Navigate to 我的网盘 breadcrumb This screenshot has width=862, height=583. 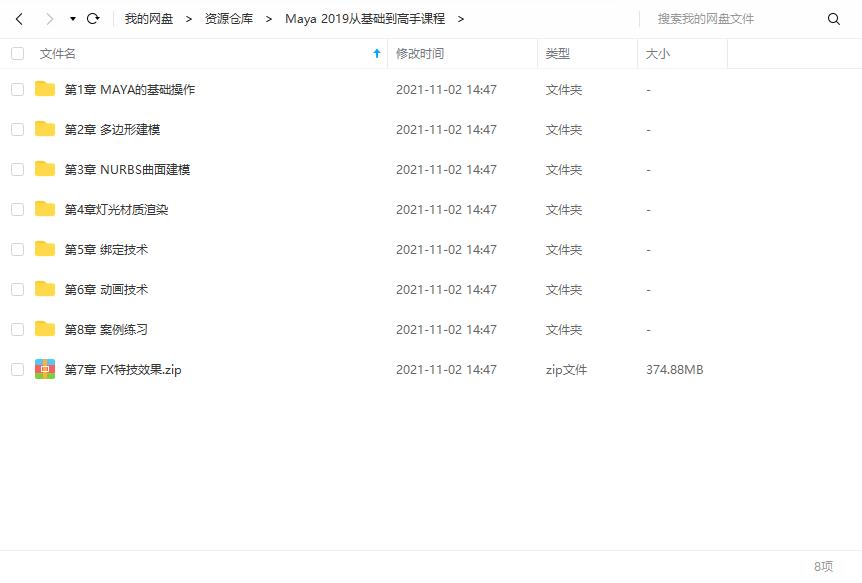point(148,19)
